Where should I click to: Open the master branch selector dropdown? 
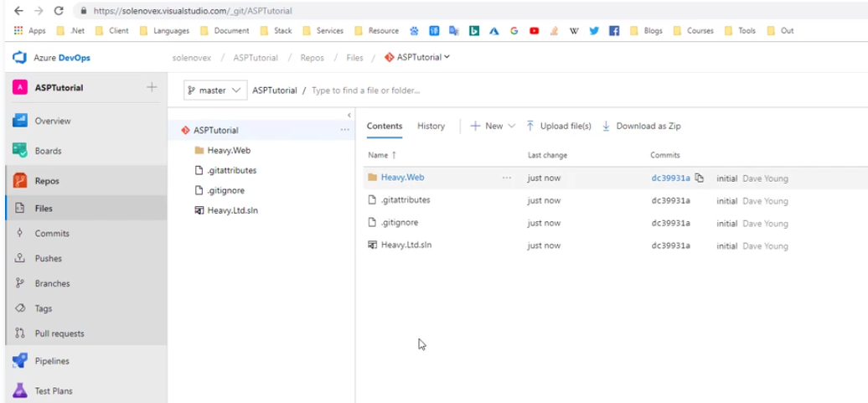coord(214,90)
